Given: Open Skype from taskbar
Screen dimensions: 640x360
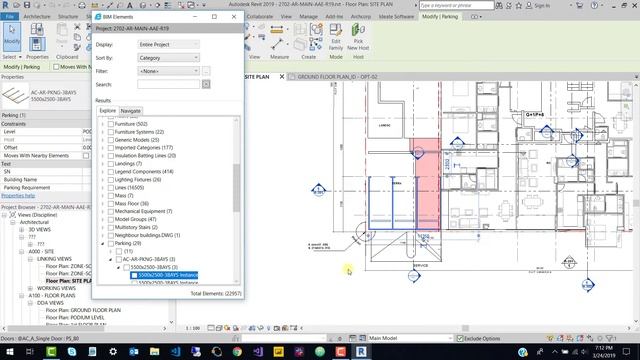Looking at the screenshot, I should click(x=72, y=351).
